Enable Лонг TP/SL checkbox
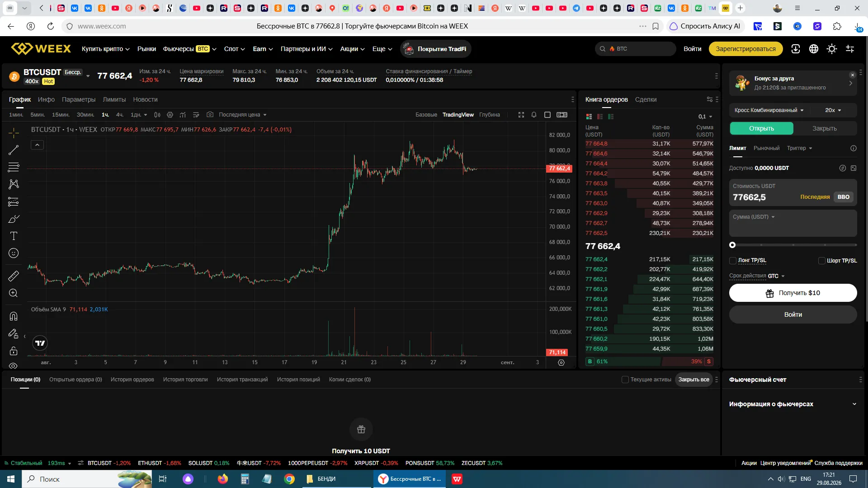The image size is (868, 488). pyautogui.click(x=733, y=261)
